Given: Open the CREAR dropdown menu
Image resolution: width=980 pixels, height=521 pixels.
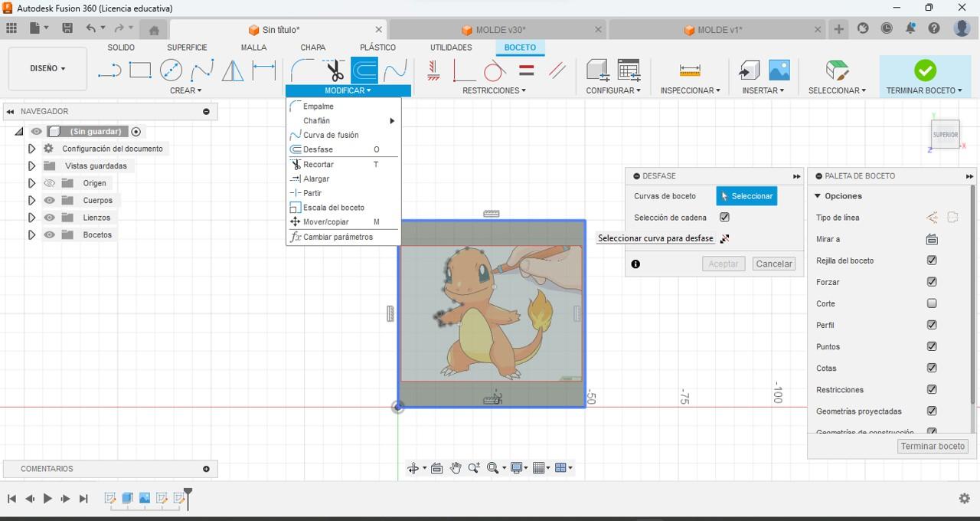Looking at the screenshot, I should pyautogui.click(x=186, y=90).
